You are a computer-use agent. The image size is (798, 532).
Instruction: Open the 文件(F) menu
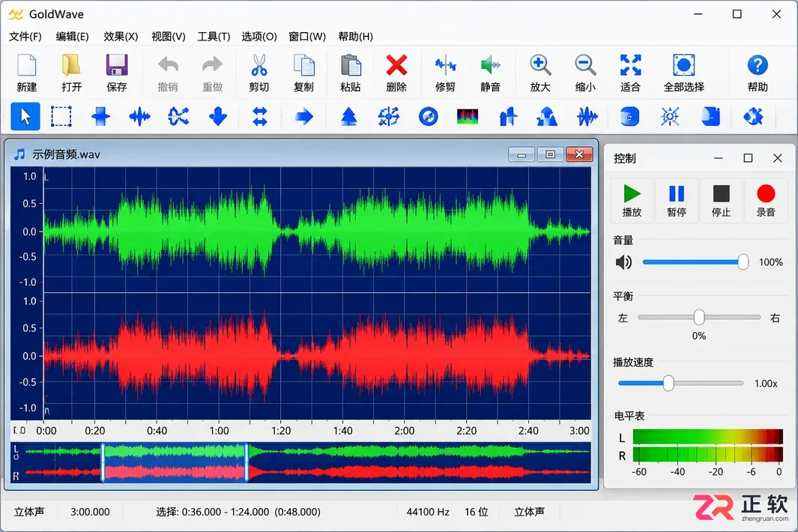tap(25, 37)
